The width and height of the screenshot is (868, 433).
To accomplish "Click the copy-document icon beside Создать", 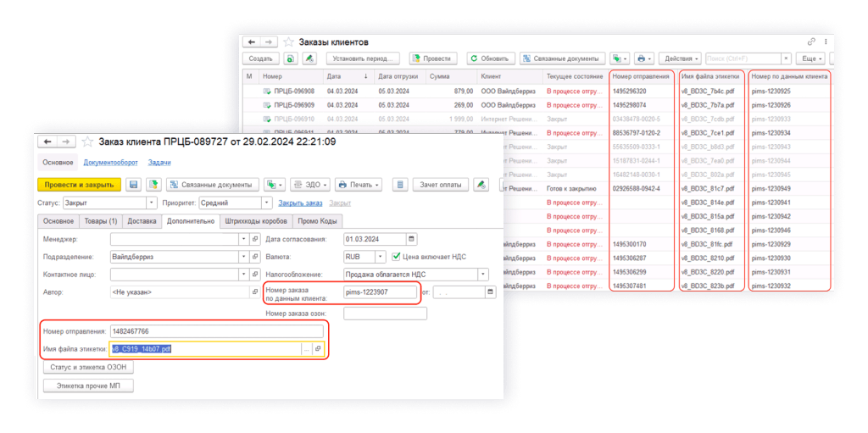I will 291,58.
